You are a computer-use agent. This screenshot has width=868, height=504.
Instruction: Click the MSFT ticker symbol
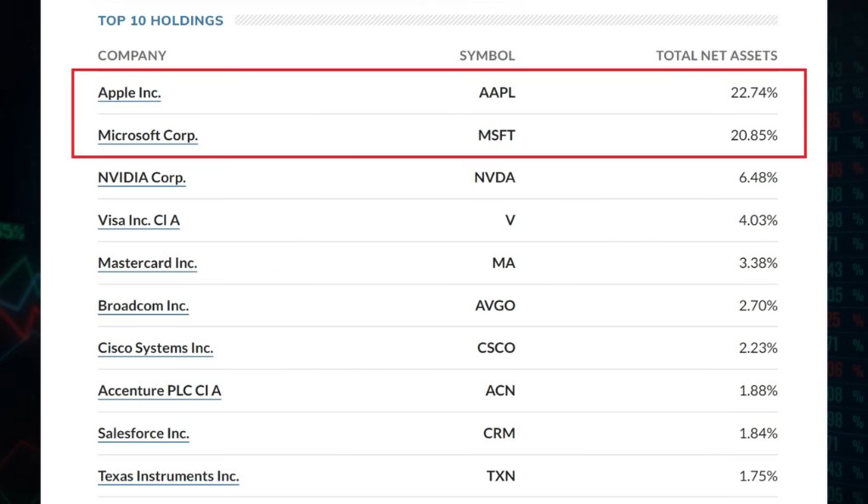[x=497, y=135]
